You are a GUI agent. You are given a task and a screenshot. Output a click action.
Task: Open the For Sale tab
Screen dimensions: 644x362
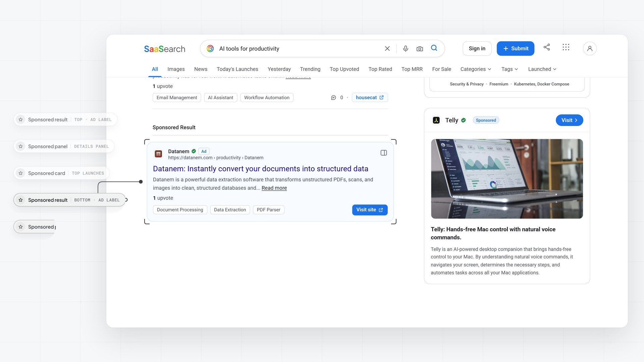(x=442, y=69)
